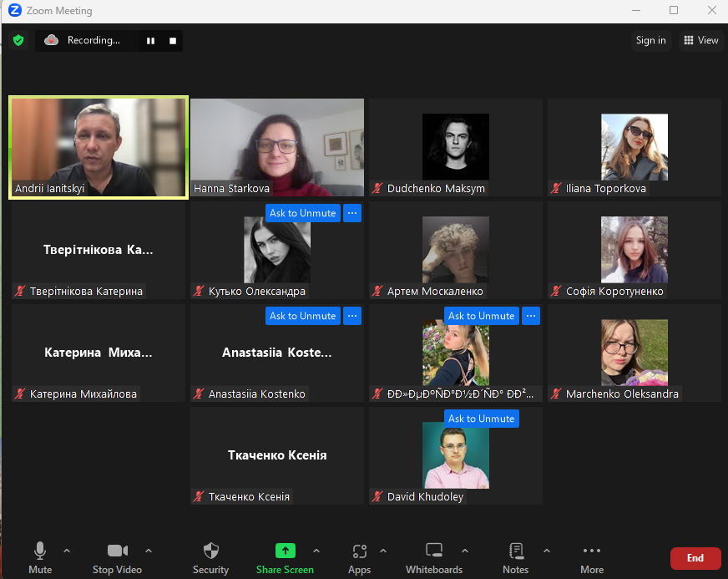Expand video options next to Stop Video
The width and height of the screenshot is (728, 579).
click(x=149, y=551)
